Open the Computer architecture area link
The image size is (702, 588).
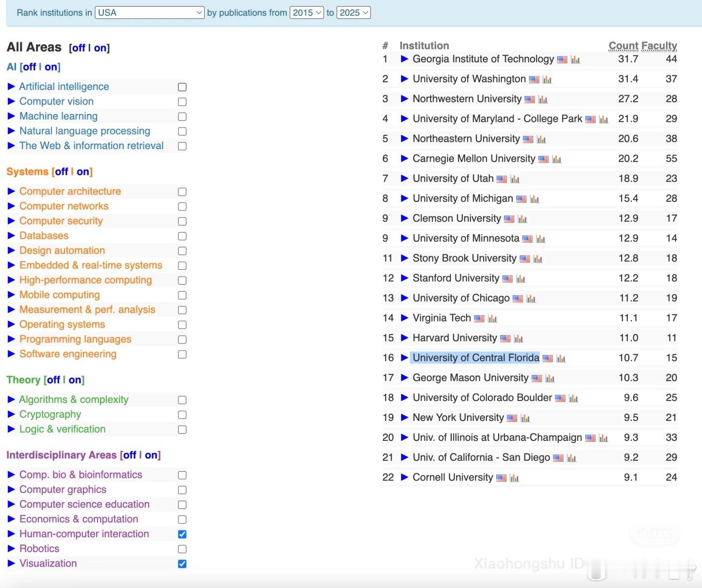(70, 191)
